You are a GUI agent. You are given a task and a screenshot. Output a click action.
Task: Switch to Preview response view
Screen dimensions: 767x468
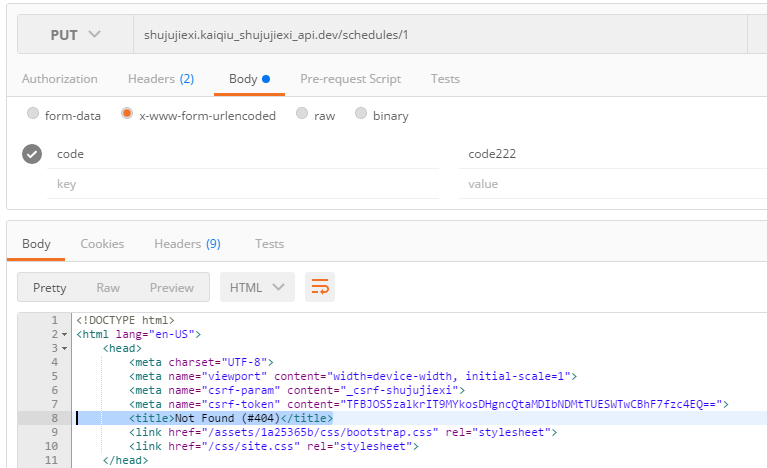(172, 288)
